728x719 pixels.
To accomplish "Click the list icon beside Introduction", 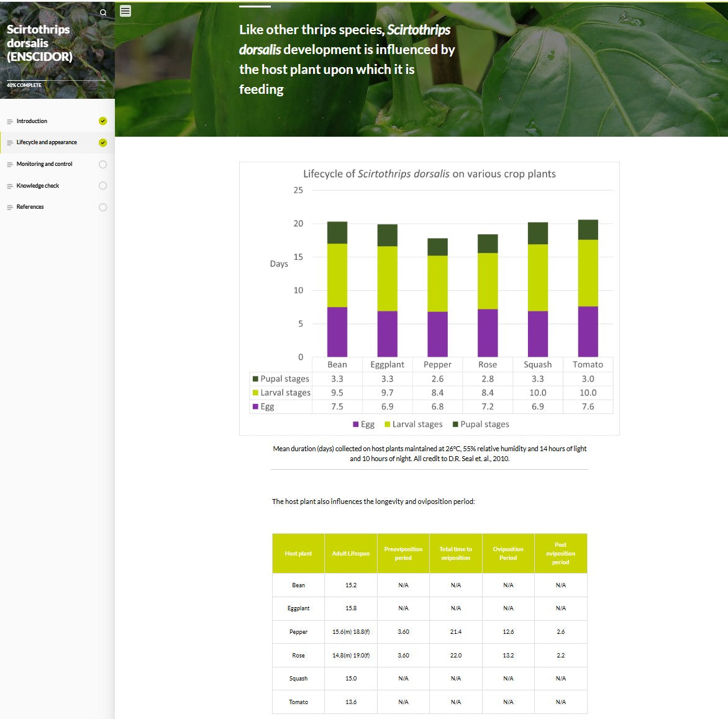I will pyautogui.click(x=10, y=121).
